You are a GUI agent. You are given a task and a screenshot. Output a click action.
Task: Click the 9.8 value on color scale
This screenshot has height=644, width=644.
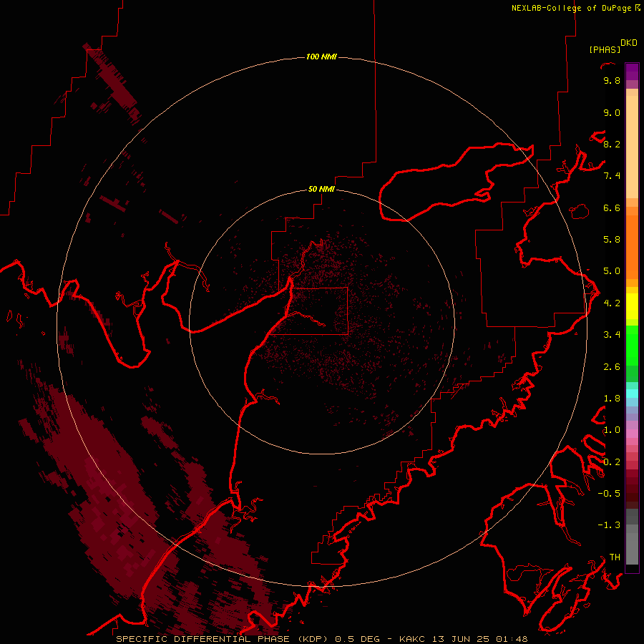612,80
